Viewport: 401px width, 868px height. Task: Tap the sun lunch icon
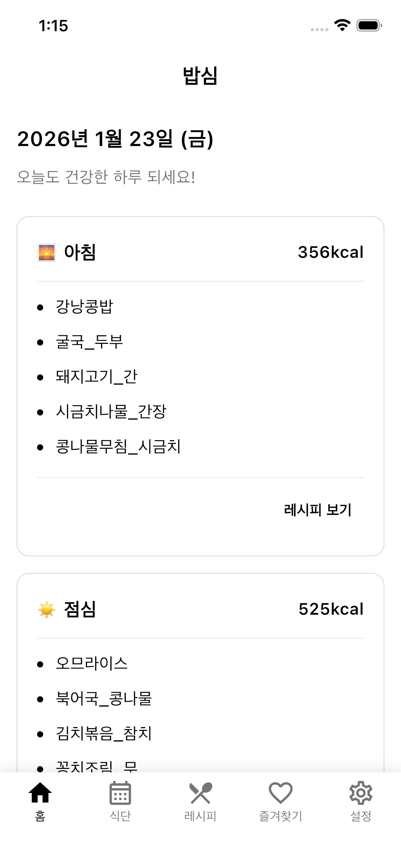point(47,610)
